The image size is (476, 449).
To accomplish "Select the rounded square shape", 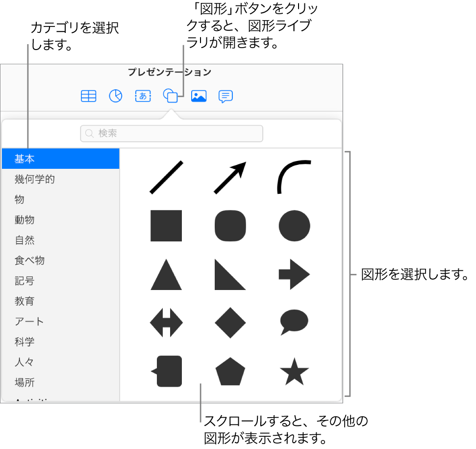I will point(230,225).
